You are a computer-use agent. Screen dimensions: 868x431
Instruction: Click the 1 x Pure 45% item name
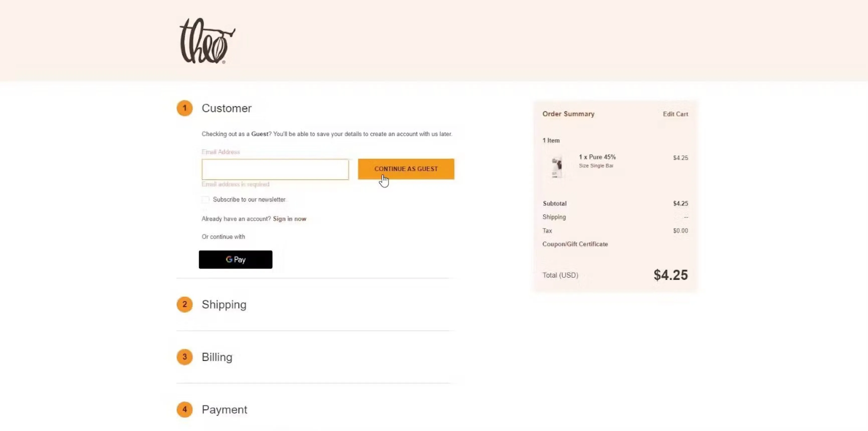[x=597, y=157]
